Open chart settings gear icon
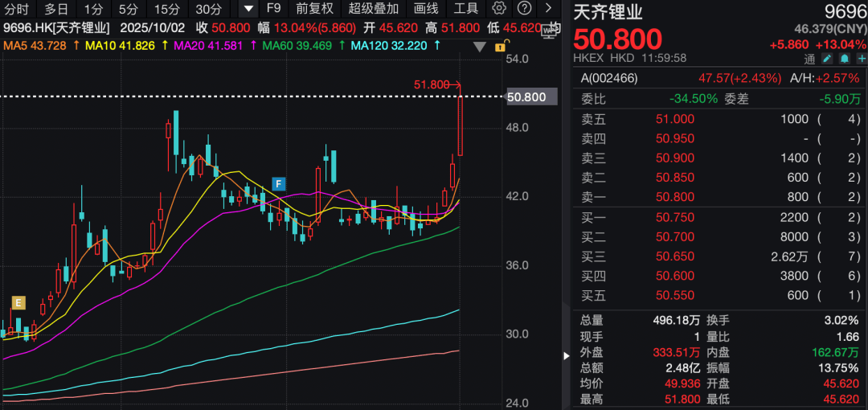The height and width of the screenshot is (410, 868). point(499,9)
